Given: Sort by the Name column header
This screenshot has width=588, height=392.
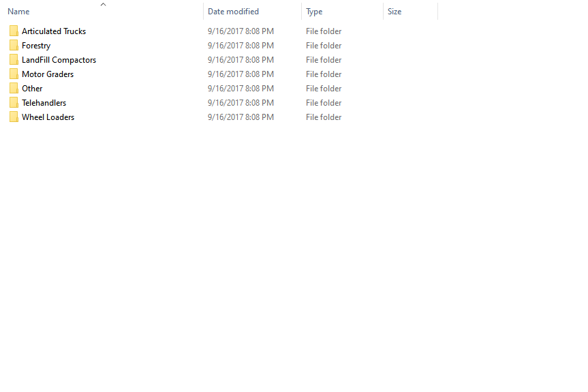Looking at the screenshot, I should (x=18, y=12).
